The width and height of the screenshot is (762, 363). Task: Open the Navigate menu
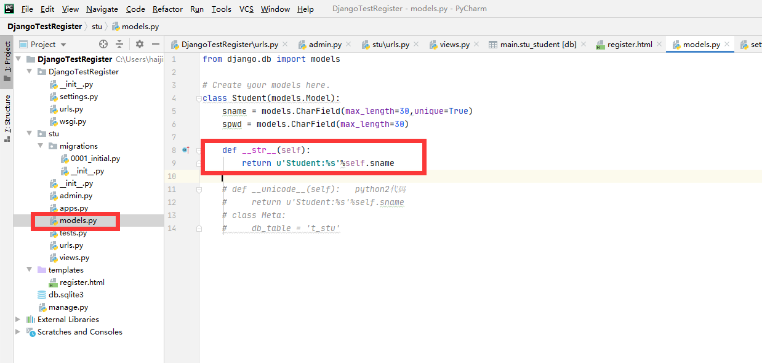pos(102,9)
